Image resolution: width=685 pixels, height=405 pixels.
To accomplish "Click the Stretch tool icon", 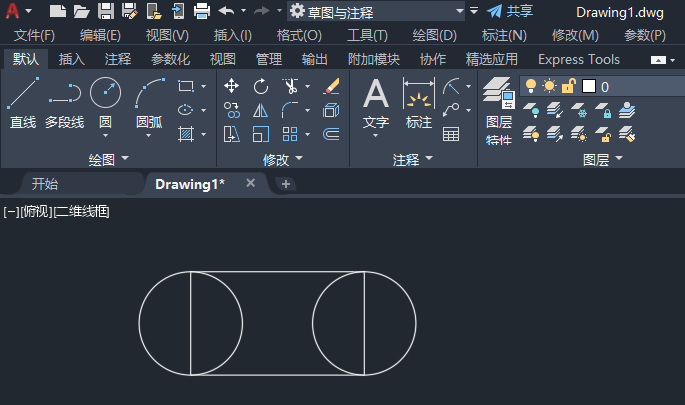I will 232,135.
